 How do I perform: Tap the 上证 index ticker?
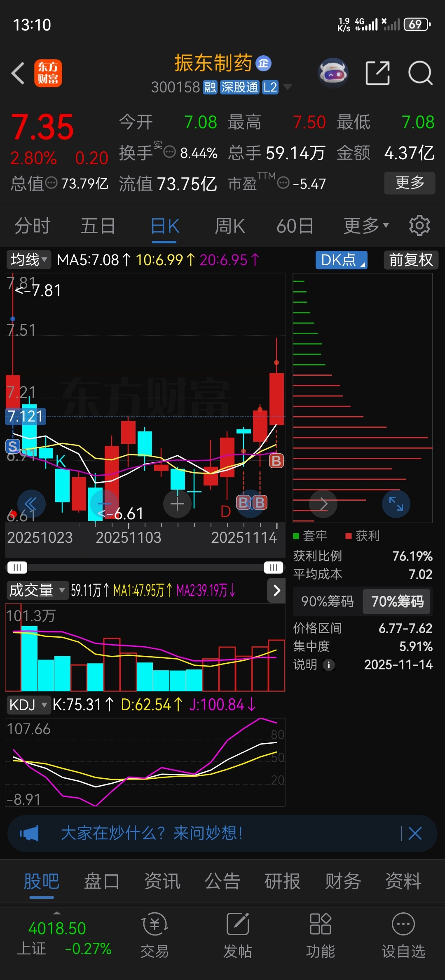[x=64, y=938]
